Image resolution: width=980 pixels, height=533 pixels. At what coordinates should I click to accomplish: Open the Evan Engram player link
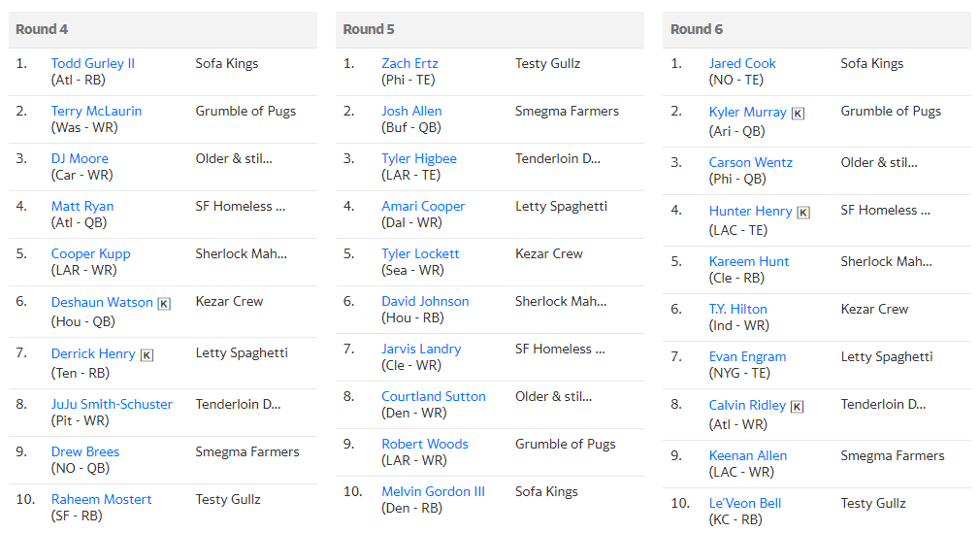click(747, 356)
